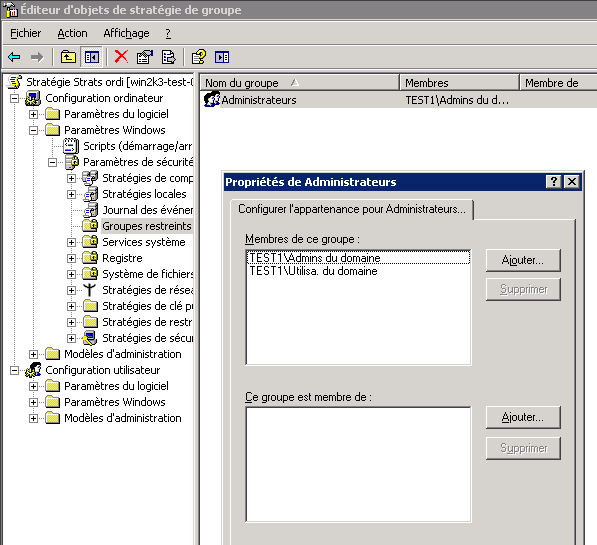Click the Services système folder icon
This screenshot has height=545, width=597.
91,242
